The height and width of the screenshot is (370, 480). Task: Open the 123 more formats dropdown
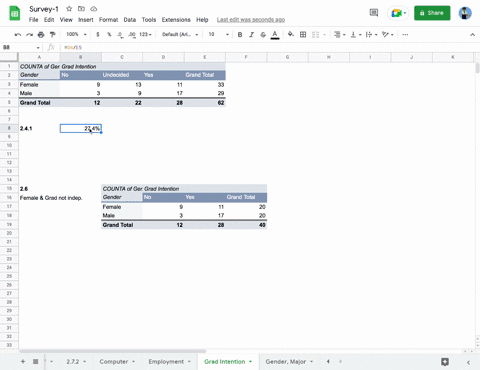[145, 34]
